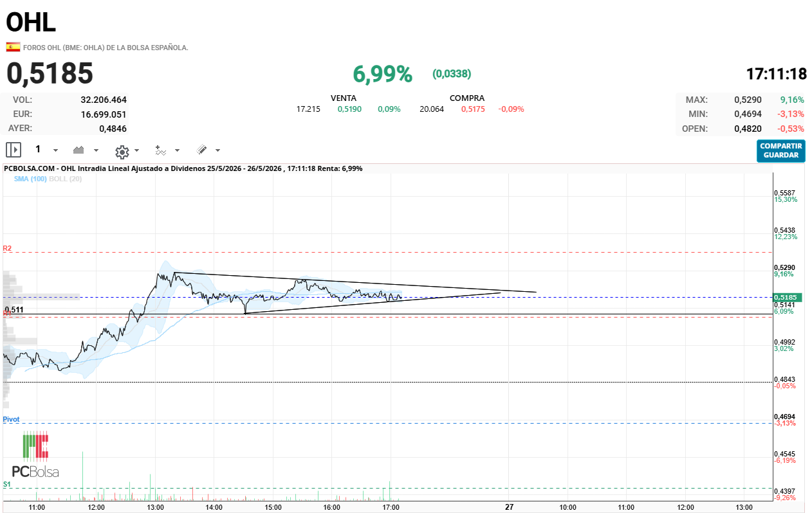The height and width of the screenshot is (513, 812).
Task: Toggle the side panel icon in toolbar
Action: (x=14, y=150)
